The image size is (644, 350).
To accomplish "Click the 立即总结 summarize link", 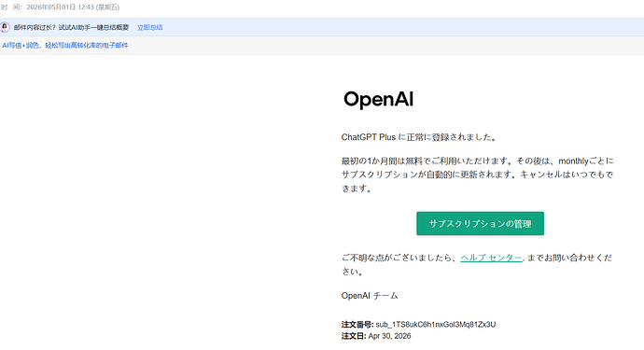I will [x=150, y=27].
